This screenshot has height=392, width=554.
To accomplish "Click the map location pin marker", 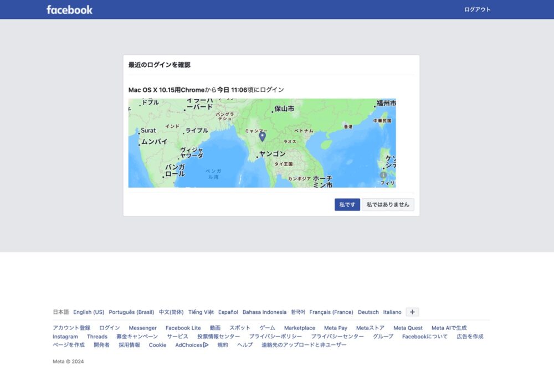I will click(262, 136).
